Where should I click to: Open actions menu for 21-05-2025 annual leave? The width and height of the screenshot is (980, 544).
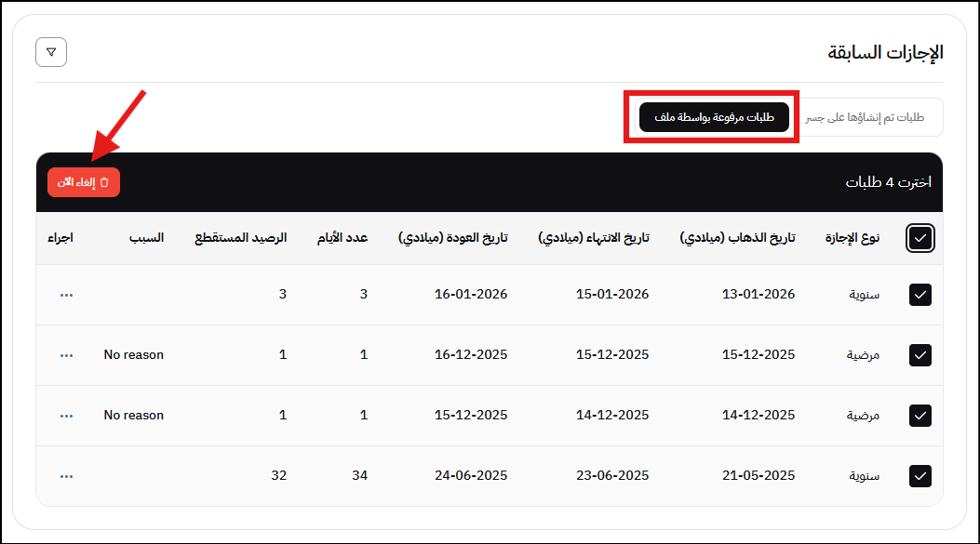click(66, 476)
